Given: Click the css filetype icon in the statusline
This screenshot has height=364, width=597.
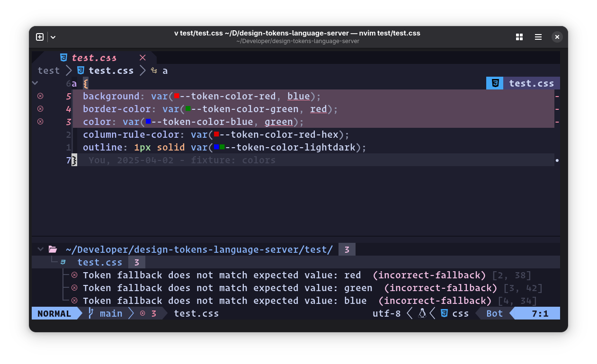Looking at the screenshot, I should coord(443,313).
